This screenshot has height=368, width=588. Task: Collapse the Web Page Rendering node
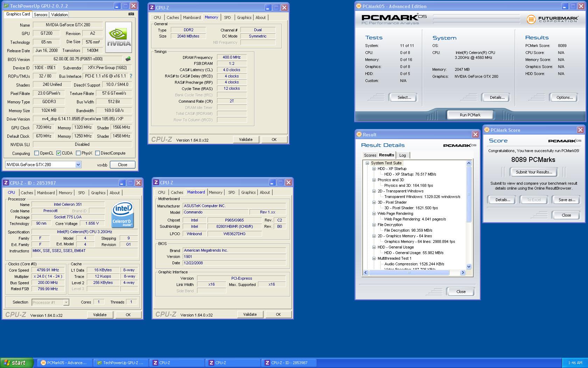tap(374, 213)
